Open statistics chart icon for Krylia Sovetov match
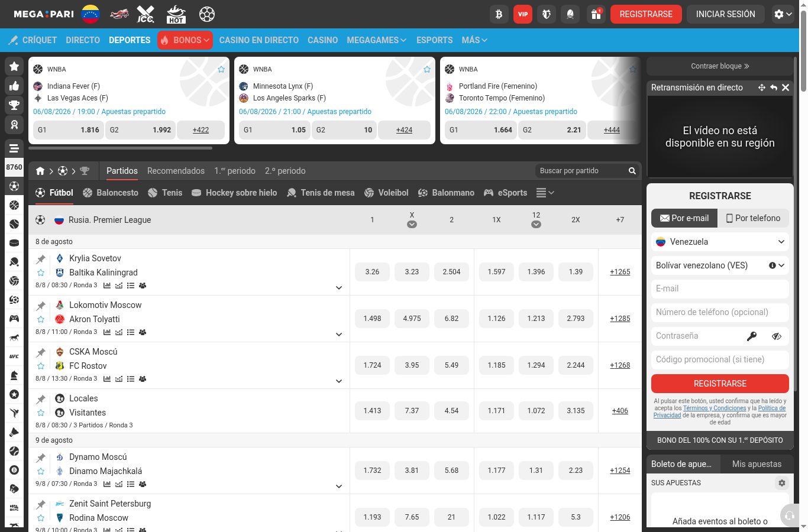 pos(107,286)
